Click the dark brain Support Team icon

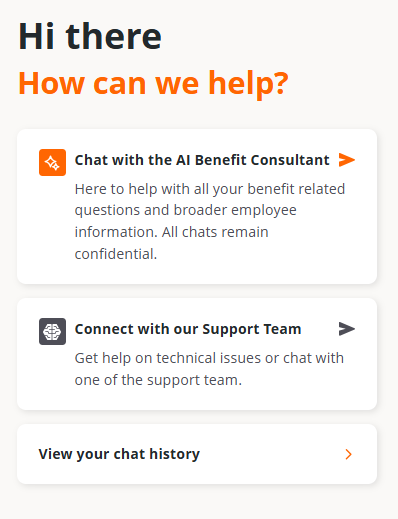tap(52, 331)
